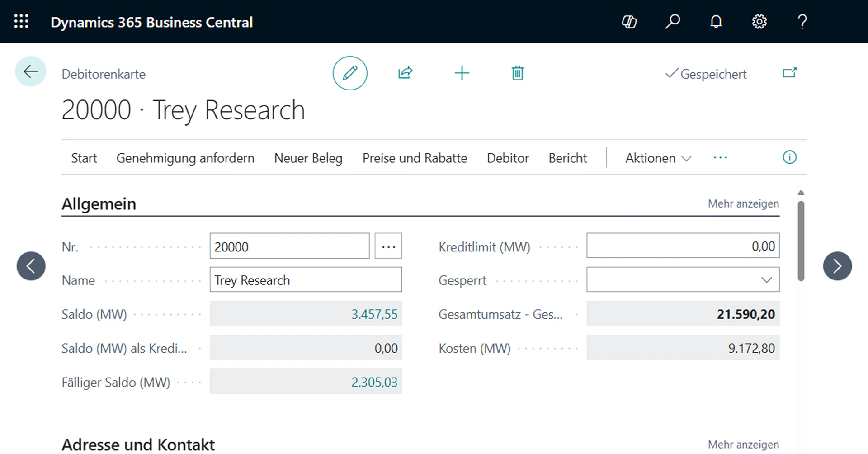Click the Kreditlimit (MW) field

tap(683, 246)
